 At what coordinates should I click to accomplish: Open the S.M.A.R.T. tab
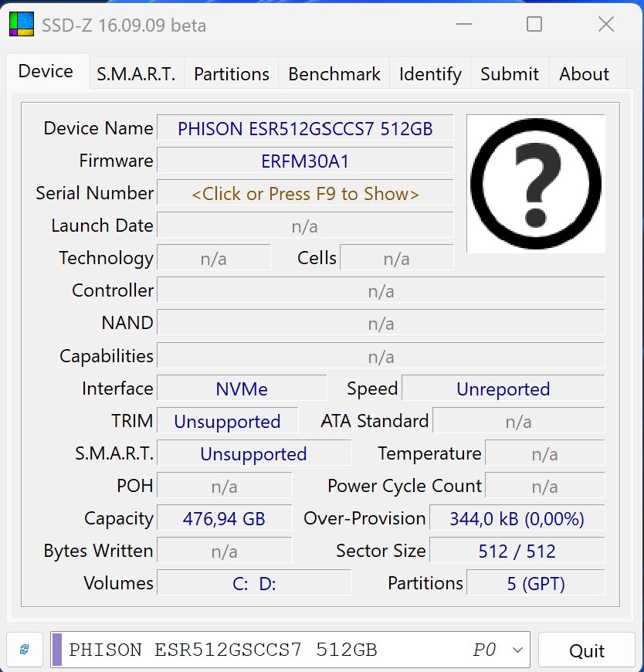(136, 74)
